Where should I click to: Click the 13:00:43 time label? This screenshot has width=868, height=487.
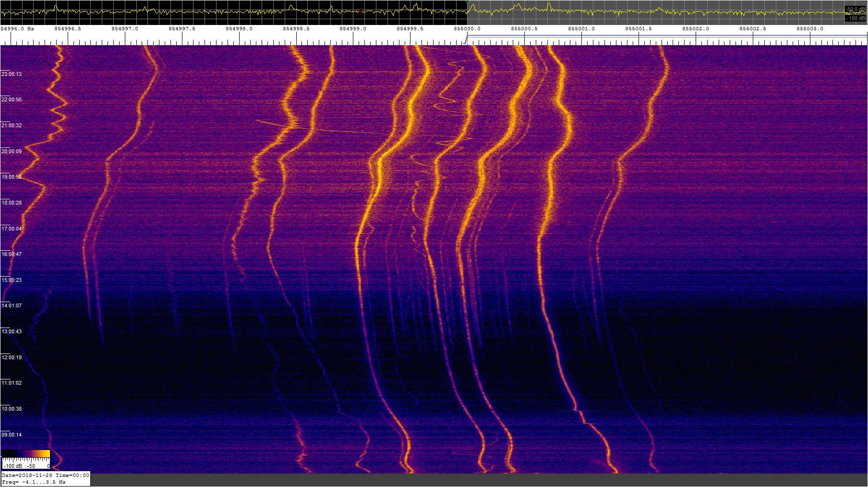(12, 331)
